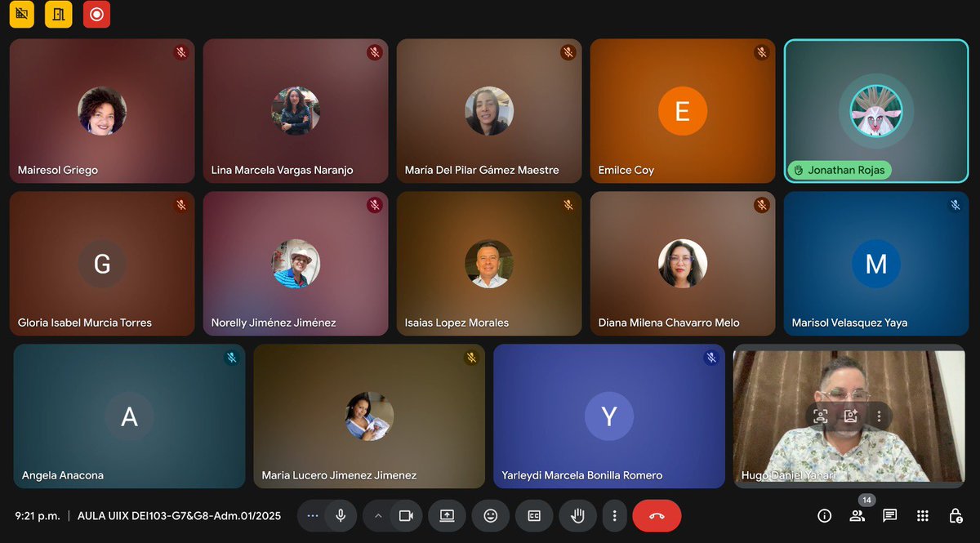Image resolution: width=980 pixels, height=543 pixels.
Task: Select Mairesol Griego's video tile
Action: point(102,111)
